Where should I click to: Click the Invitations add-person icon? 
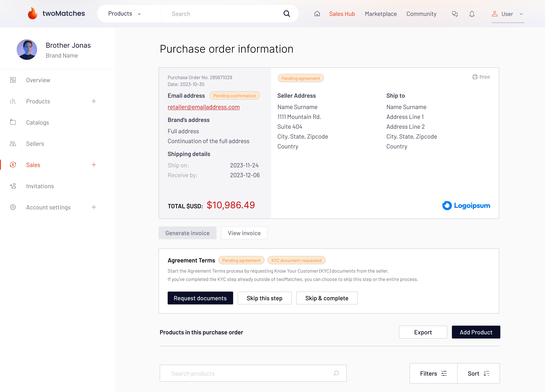coord(13,186)
